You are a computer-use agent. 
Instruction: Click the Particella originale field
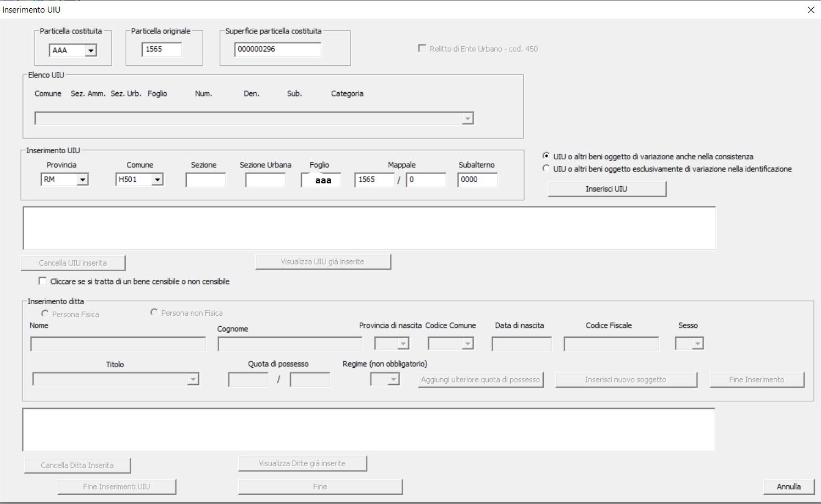click(x=161, y=49)
